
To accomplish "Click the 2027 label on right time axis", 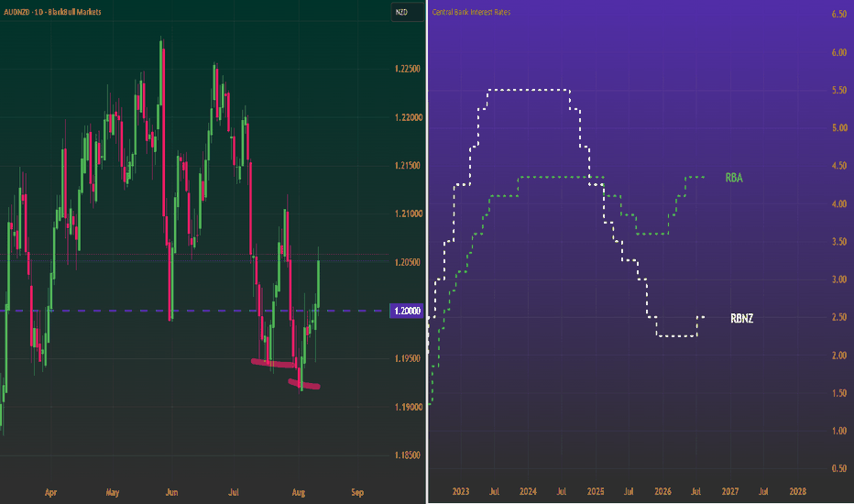I will coord(729,491).
